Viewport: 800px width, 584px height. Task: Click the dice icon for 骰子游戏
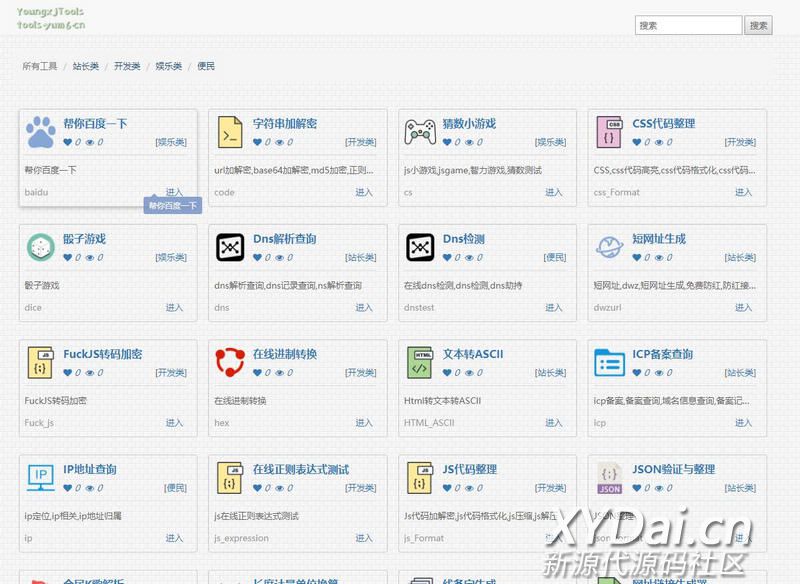[x=40, y=247]
